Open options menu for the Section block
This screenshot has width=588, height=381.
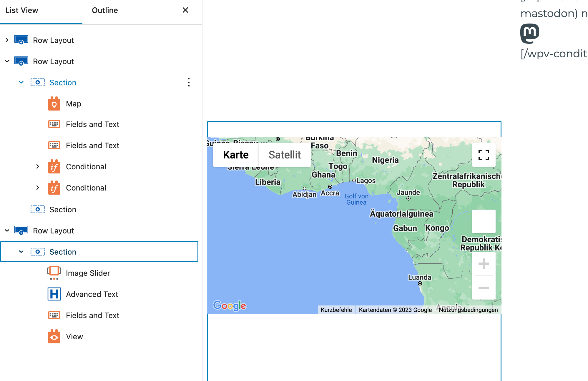189,82
